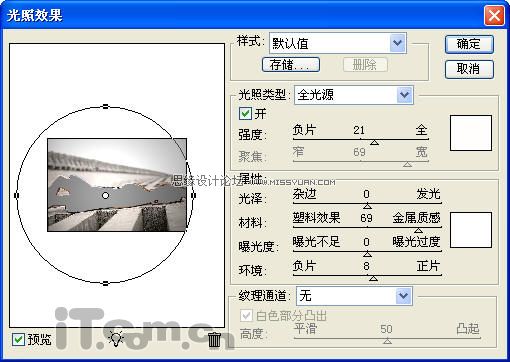Toggle the 开 light-on checkbox

(x=245, y=114)
